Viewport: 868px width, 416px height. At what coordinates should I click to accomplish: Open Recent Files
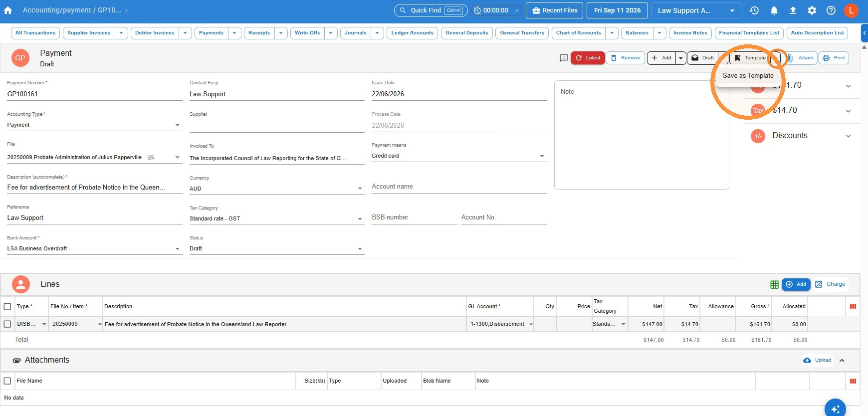click(554, 10)
